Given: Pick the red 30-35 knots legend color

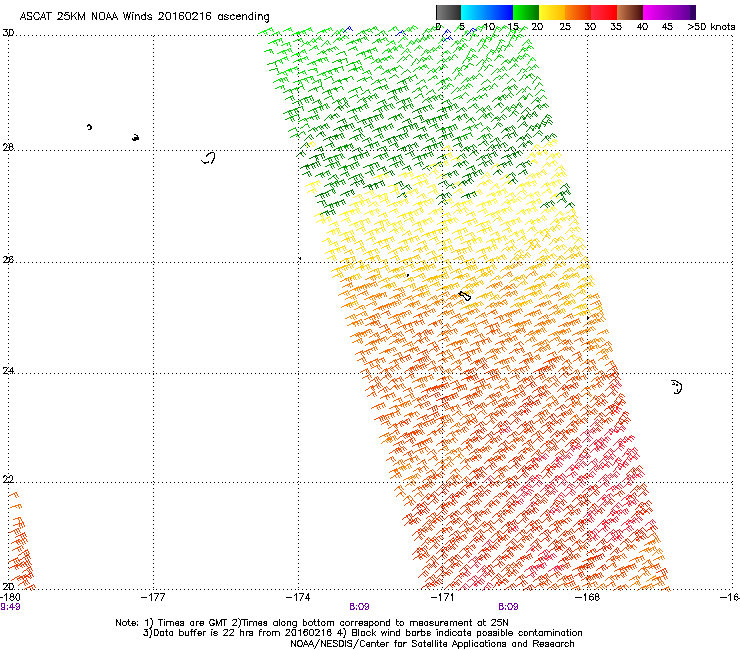Looking at the screenshot, I should tap(604, 12).
